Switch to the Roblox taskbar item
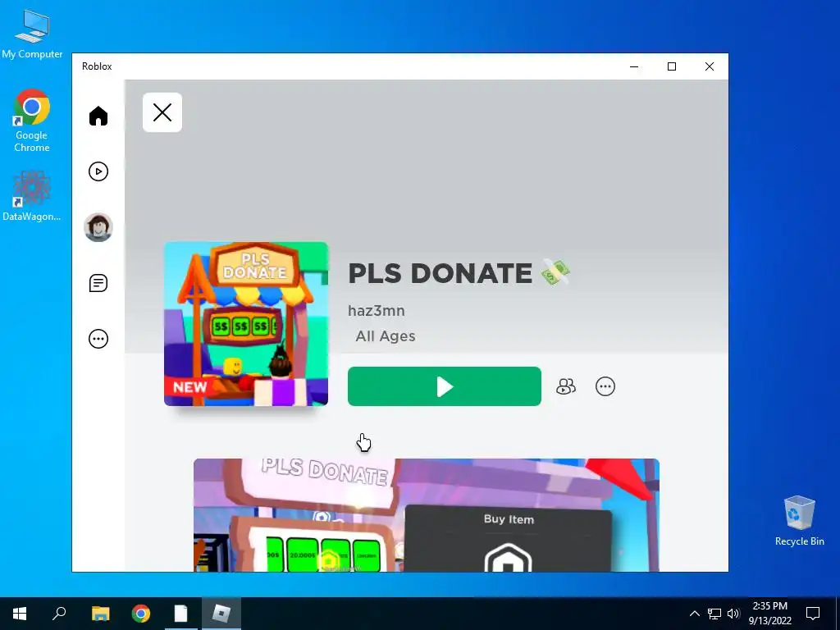 (221, 613)
